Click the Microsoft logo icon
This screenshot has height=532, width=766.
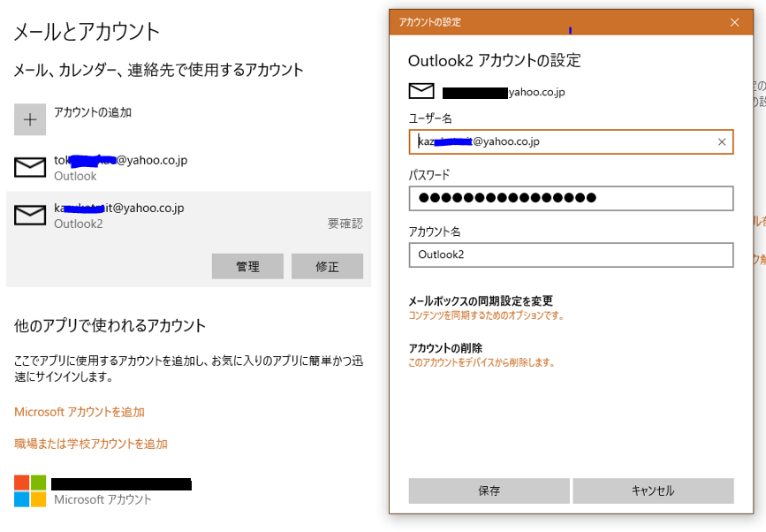tap(30, 491)
